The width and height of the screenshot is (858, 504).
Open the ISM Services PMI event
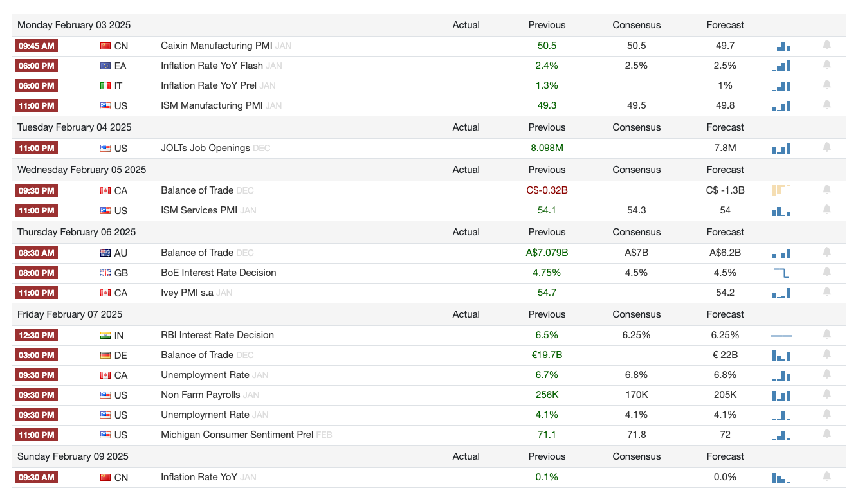tap(199, 210)
